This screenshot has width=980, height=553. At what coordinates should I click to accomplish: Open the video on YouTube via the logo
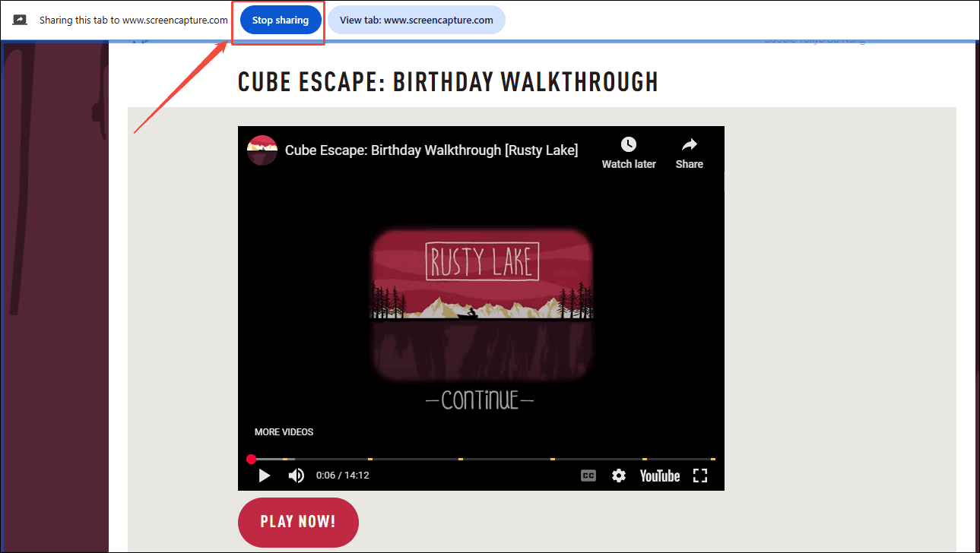pos(660,476)
